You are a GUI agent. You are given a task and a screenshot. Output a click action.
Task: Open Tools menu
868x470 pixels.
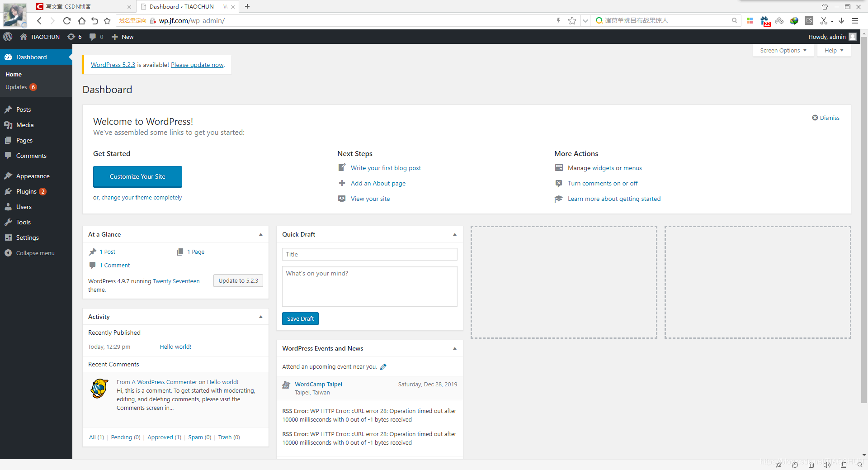coord(36,222)
